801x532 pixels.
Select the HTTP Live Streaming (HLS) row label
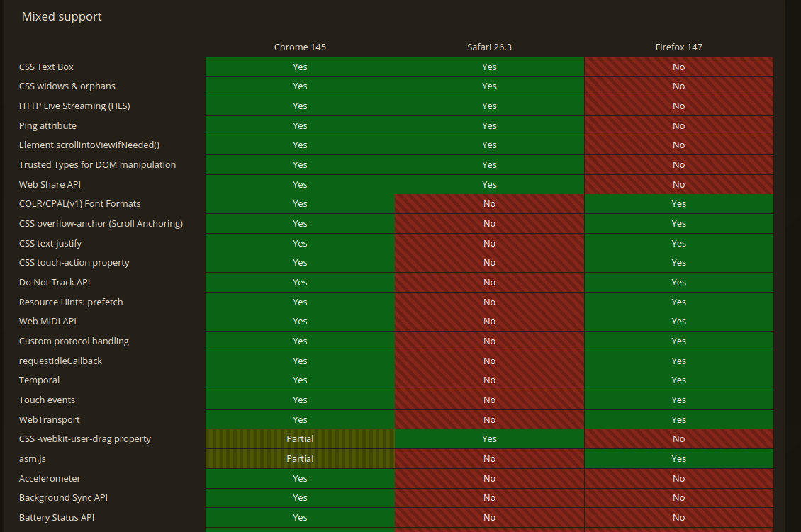(74, 106)
